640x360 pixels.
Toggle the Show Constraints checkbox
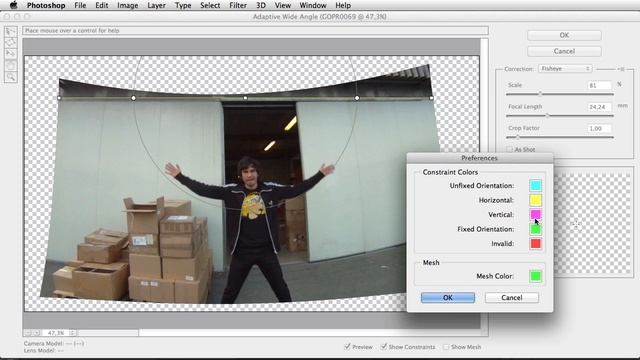383,347
